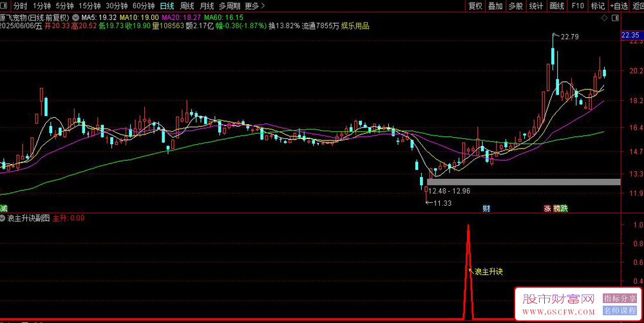Click the MA10: 19.00 label
This screenshot has height=323, width=644.
[x=139, y=17]
